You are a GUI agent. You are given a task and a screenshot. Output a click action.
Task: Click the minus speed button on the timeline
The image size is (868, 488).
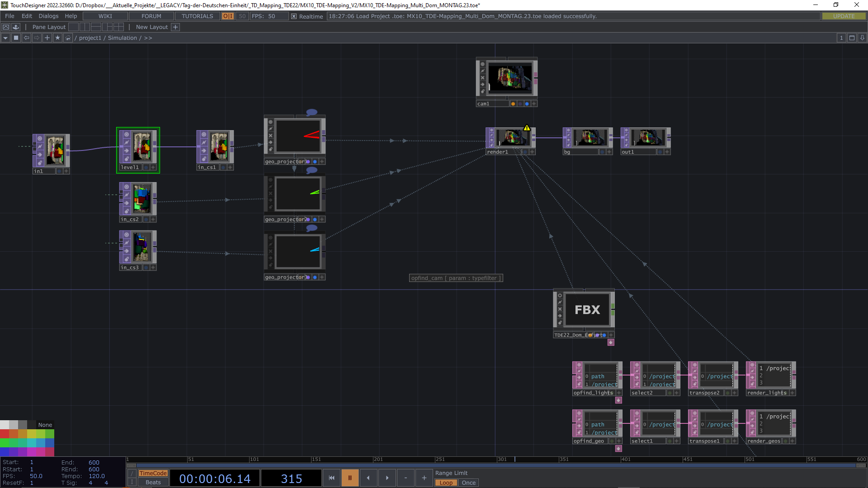point(406,478)
